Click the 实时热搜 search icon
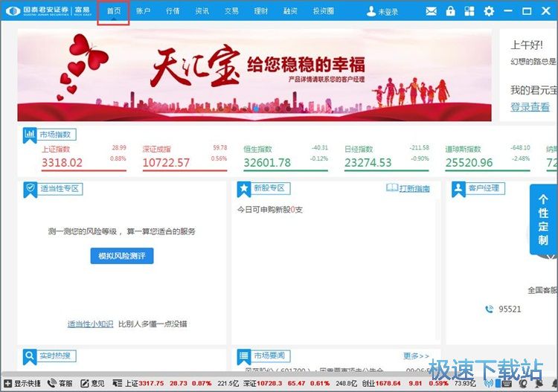The width and height of the screenshot is (558, 392). pyautogui.click(x=30, y=356)
